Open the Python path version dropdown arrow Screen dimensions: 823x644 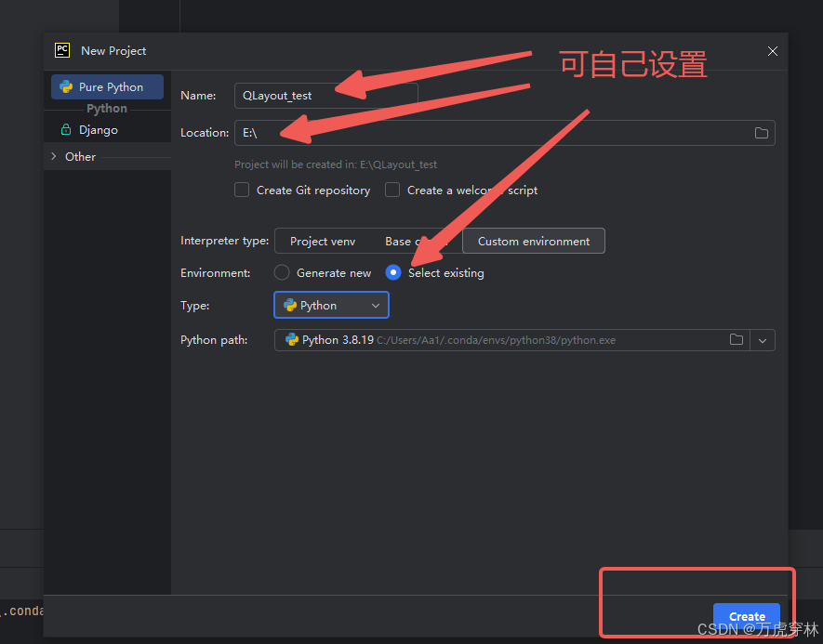pyautogui.click(x=763, y=340)
